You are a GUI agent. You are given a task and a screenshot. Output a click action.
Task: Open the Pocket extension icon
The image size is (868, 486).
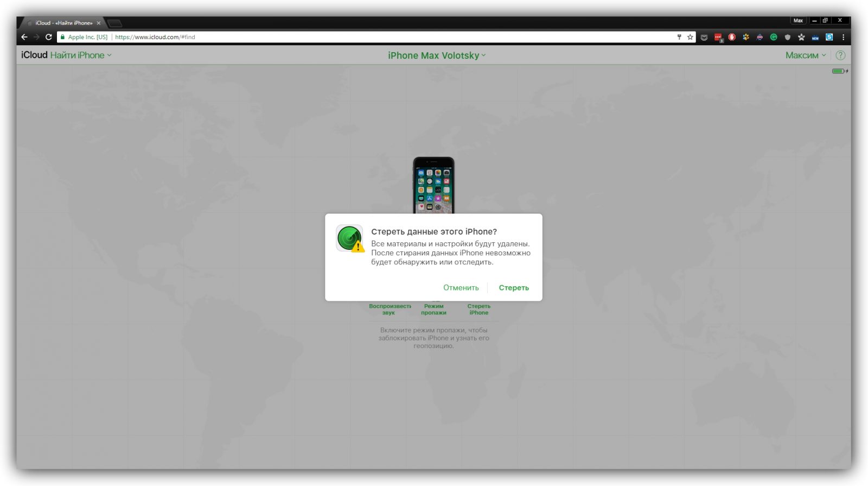coord(704,37)
